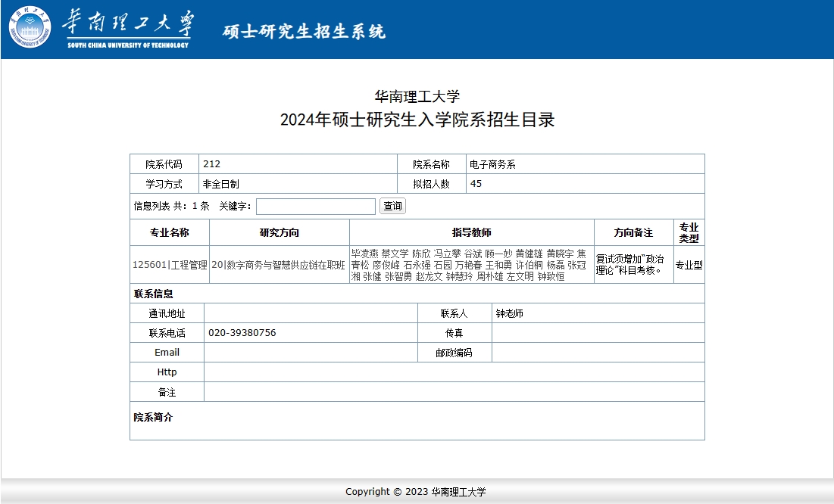Click the 联系电话 label
The image size is (834, 504).
tap(167, 333)
